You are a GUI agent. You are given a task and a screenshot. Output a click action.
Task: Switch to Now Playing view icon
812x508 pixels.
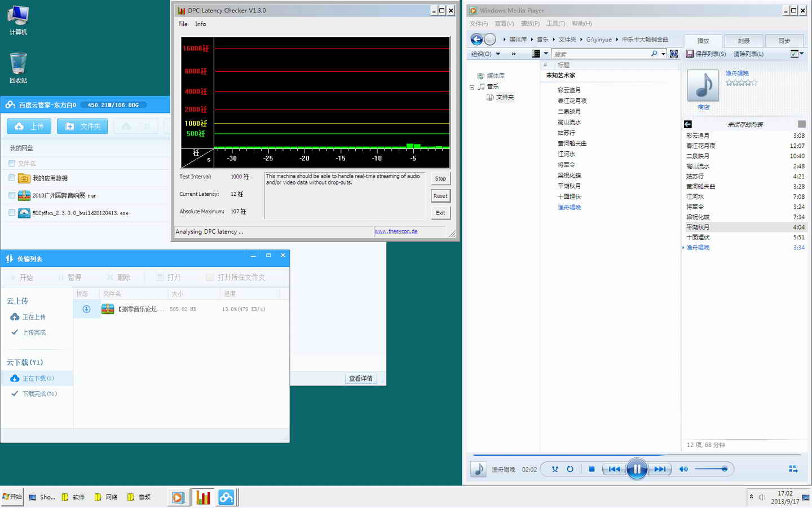(x=793, y=469)
